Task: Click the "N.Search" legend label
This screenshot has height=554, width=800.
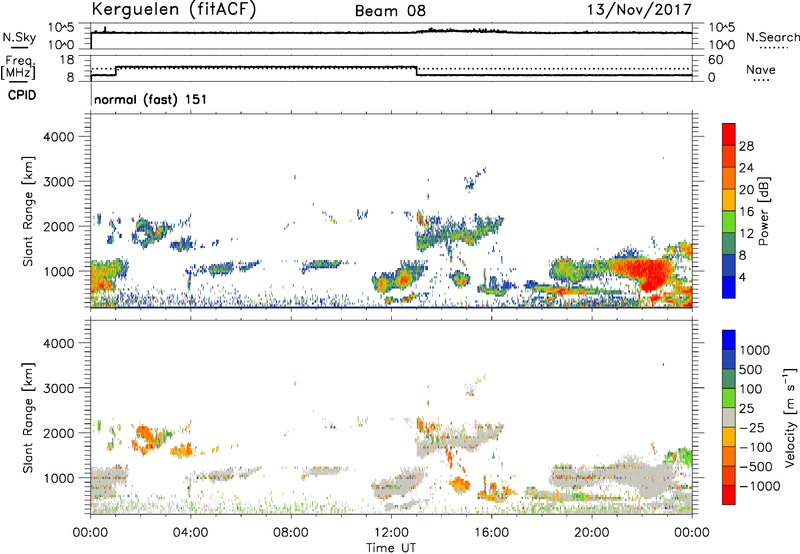Action: 772,37
